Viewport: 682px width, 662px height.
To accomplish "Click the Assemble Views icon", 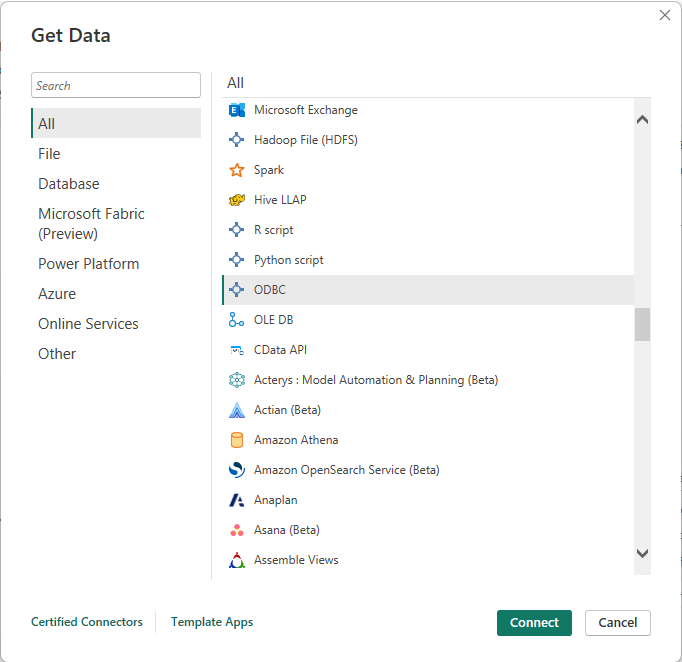I will [x=237, y=560].
